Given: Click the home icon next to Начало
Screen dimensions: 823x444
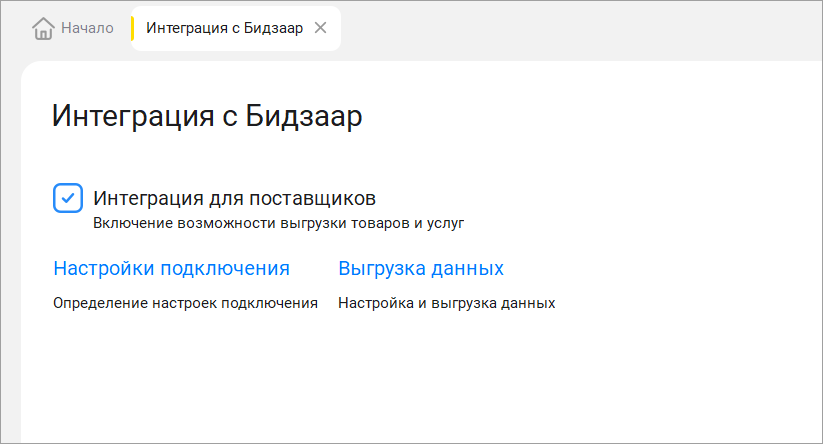Looking at the screenshot, I should [x=43, y=28].
